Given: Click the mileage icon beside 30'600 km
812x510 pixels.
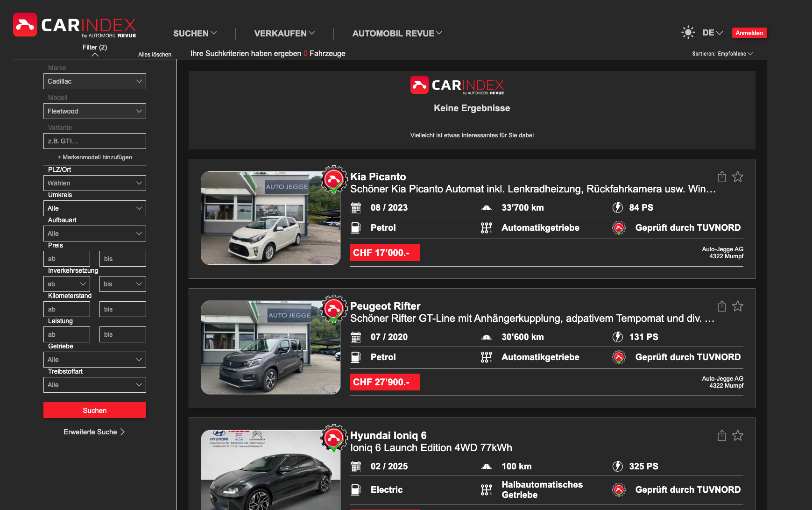Looking at the screenshot, I should tap(487, 337).
